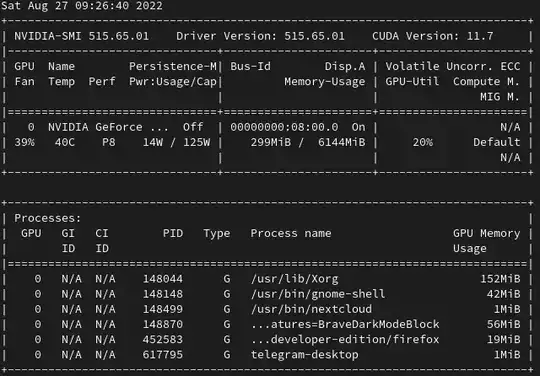Click the /usr/bin/nextcloud process name
This screenshot has width=540, height=376.
(311, 309)
